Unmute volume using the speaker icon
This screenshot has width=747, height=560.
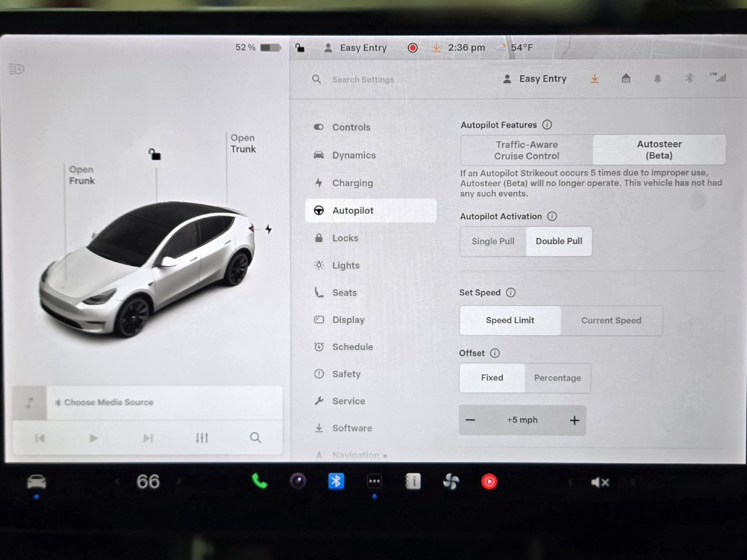pyautogui.click(x=599, y=482)
